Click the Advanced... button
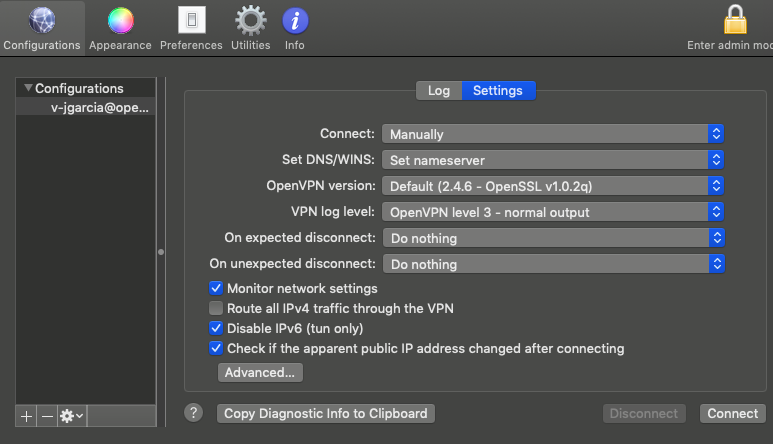The width and height of the screenshot is (773, 444). pyautogui.click(x=260, y=373)
